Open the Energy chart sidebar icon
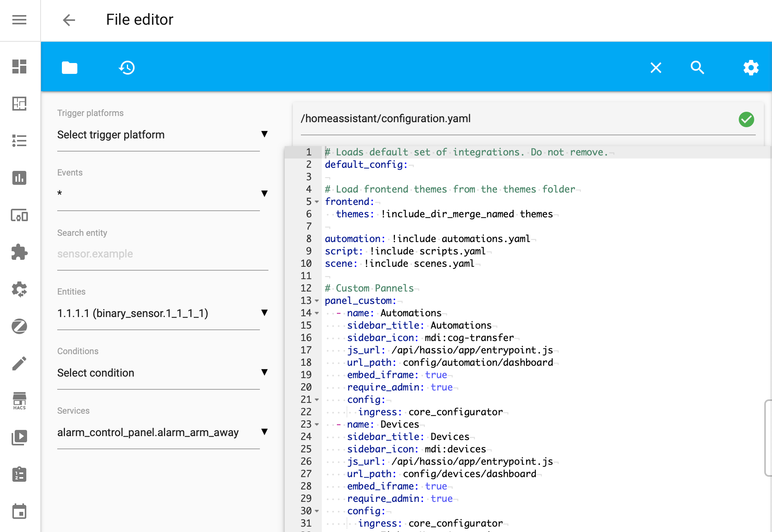The width and height of the screenshot is (772, 532). (19, 178)
